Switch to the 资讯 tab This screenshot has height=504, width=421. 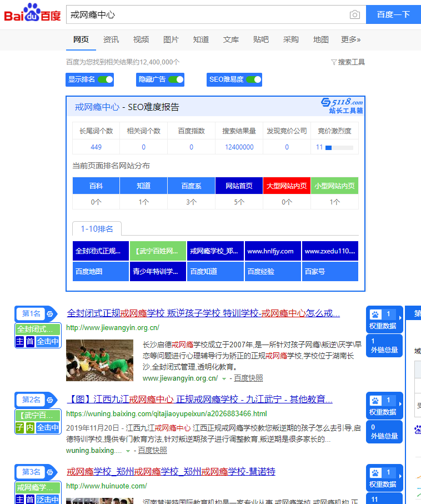111,39
